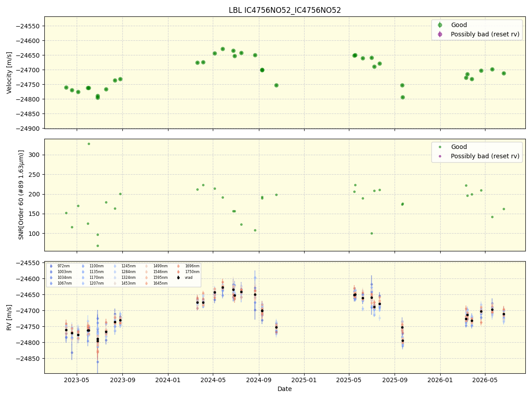Select 'Possibly bad (reset rv)' in velocity panel legend

(485, 34)
